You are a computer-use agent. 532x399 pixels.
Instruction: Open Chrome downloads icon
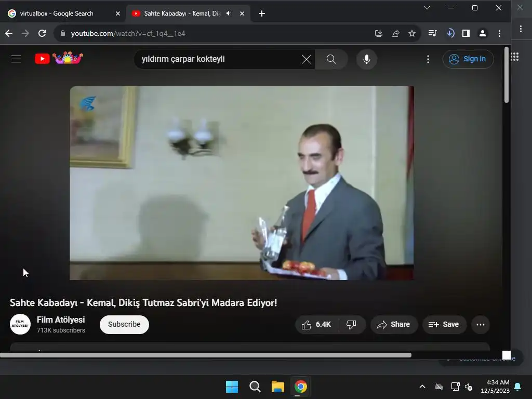450,33
